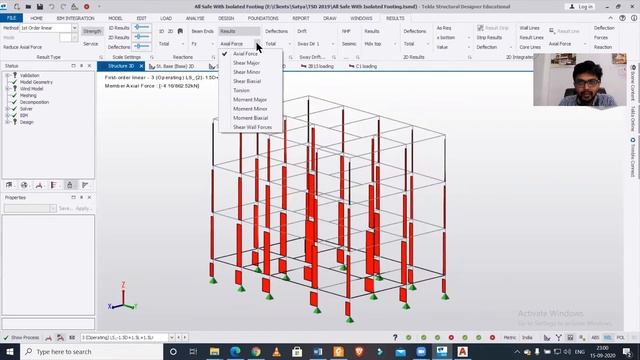Click the warning triangle icon in quick access toolbar

click(x=74, y=7)
